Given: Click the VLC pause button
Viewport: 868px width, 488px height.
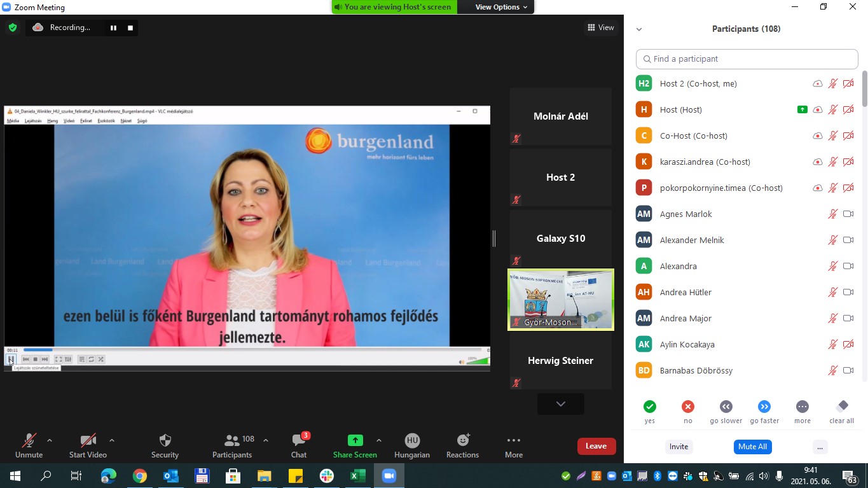Looking at the screenshot, I should tap(11, 359).
